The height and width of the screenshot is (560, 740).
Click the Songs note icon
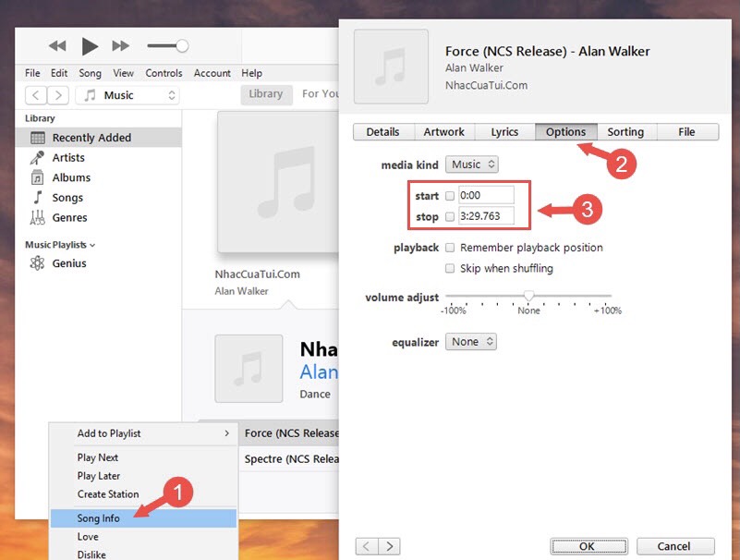point(38,198)
